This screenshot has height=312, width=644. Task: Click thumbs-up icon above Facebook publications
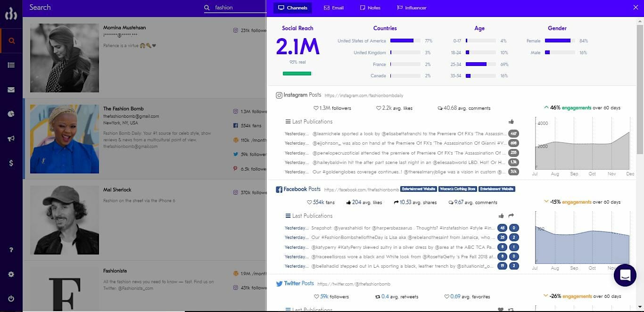pyautogui.click(x=501, y=216)
